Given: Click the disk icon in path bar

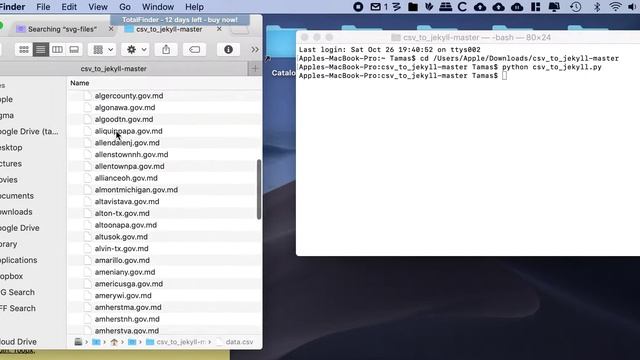Looking at the screenshot, I should pyautogui.click(x=78, y=342).
